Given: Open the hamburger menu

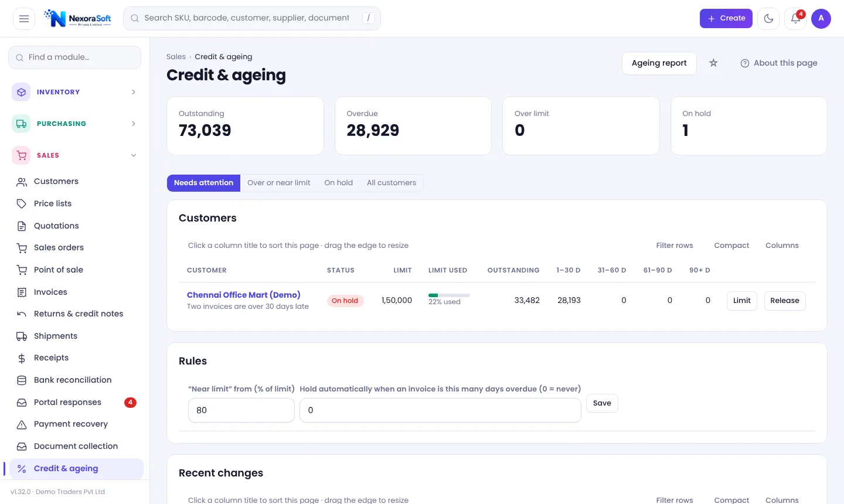Looking at the screenshot, I should pos(24,19).
